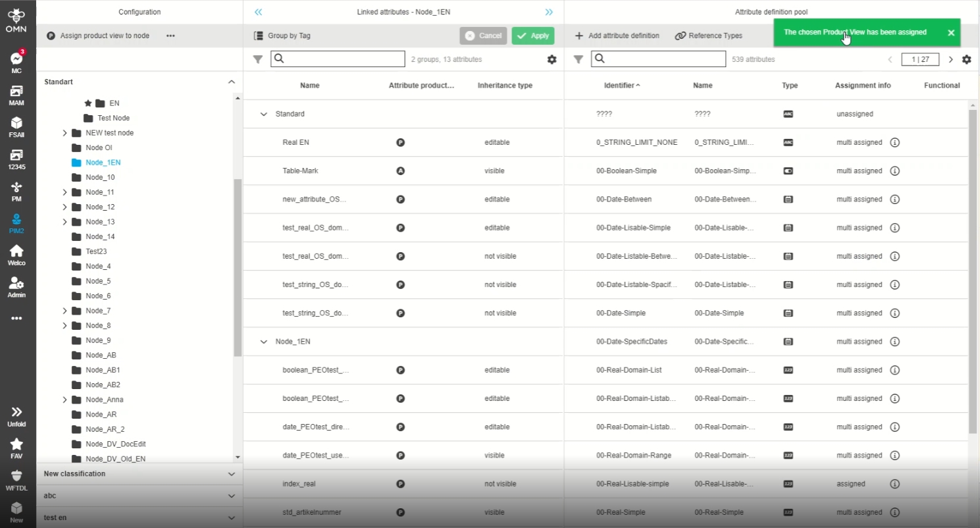Viewport: 980px width, 528px height.
Task: Expand the Node_11 tree folder
Action: click(64, 192)
